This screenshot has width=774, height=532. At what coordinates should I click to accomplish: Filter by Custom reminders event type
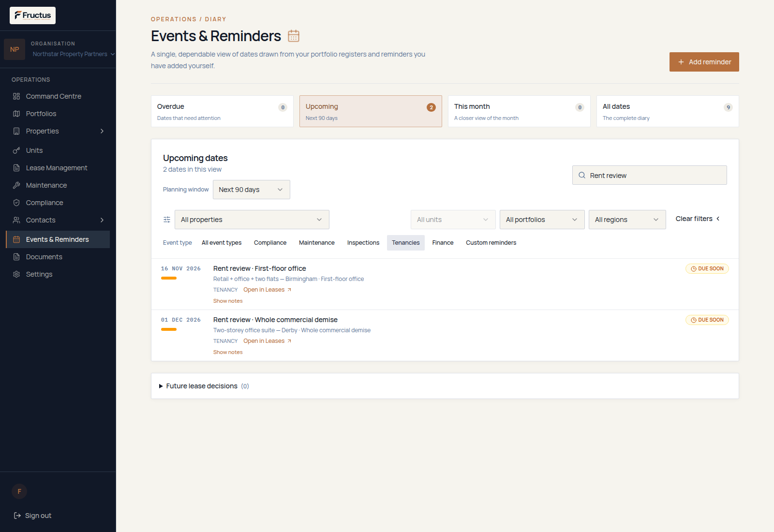[491, 243]
